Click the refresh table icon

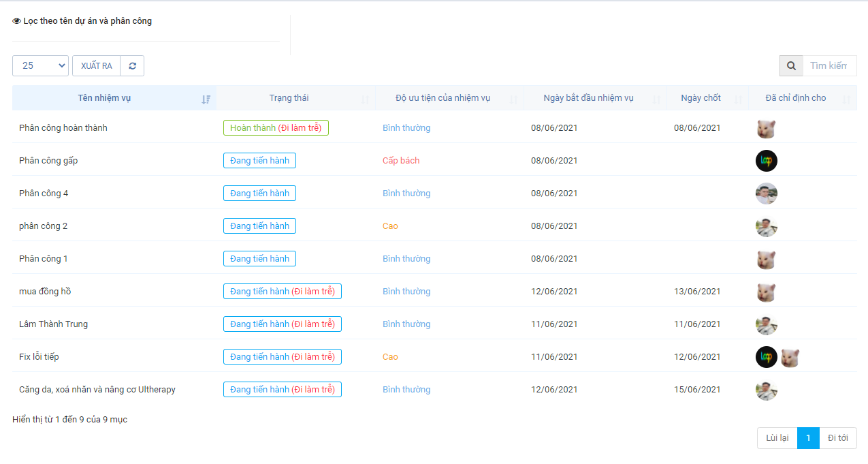[x=132, y=66]
